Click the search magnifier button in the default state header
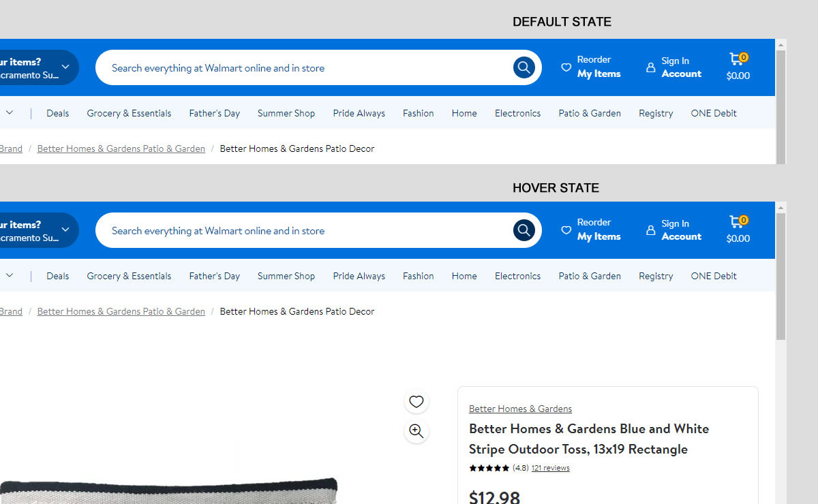This screenshot has height=504, width=818. click(524, 67)
